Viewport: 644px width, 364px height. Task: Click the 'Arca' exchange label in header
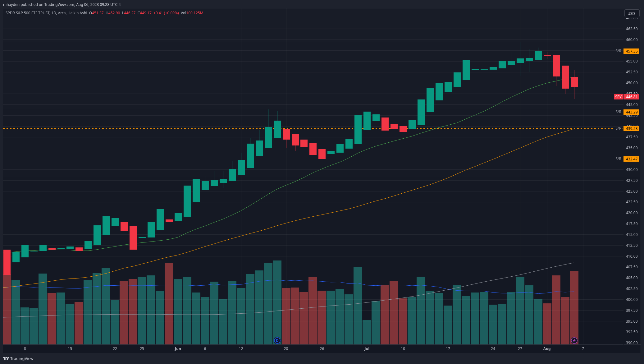click(x=62, y=13)
